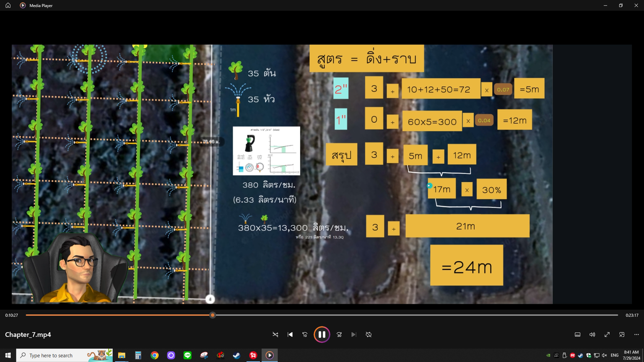Skip forward 30 seconds

click(339, 334)
